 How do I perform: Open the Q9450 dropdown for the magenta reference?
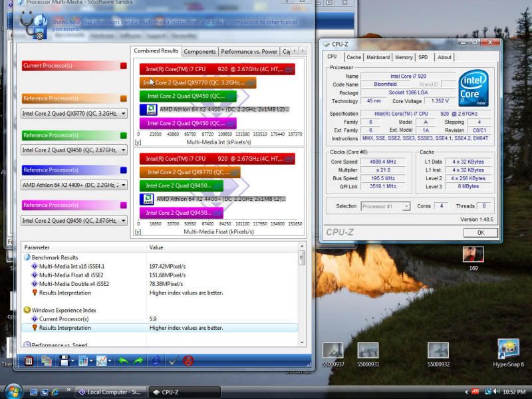pyautogui.click(x=74, y=221)
